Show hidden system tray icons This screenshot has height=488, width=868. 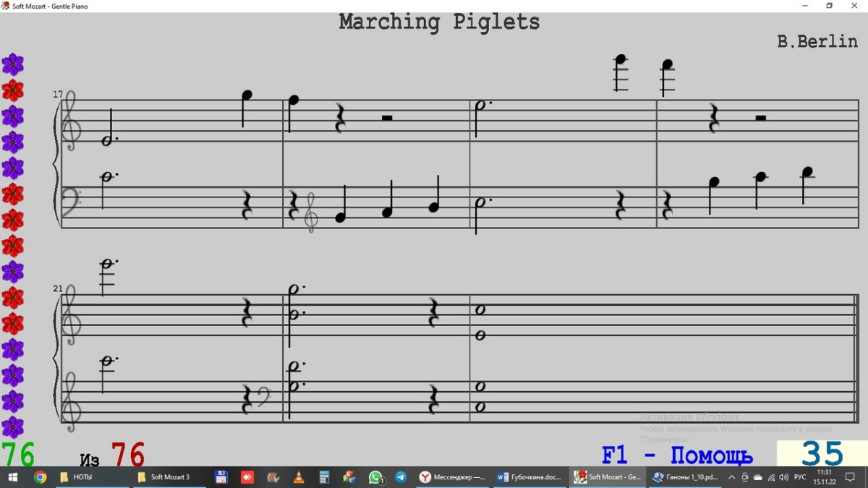coord(732,477)
